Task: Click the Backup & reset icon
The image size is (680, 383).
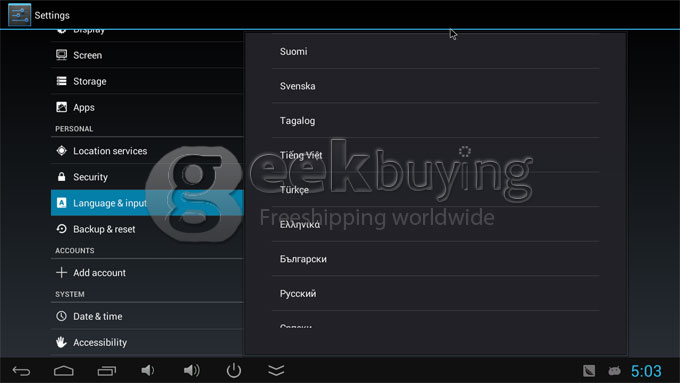Action: click(x=62, y=229)
